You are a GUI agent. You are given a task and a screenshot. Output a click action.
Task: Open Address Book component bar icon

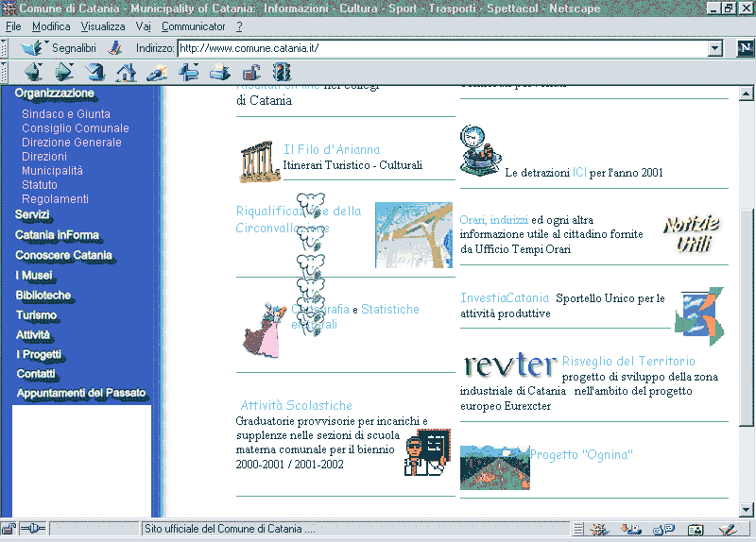[696, 530]
